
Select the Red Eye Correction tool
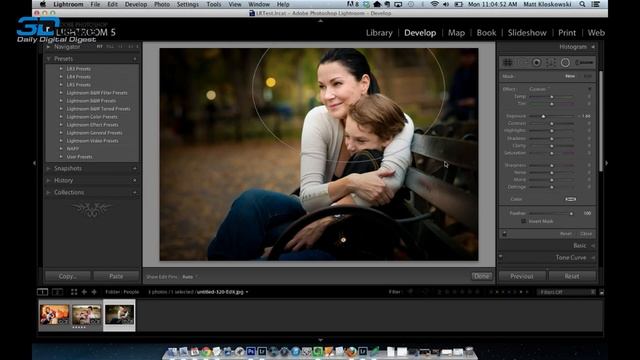537,62
